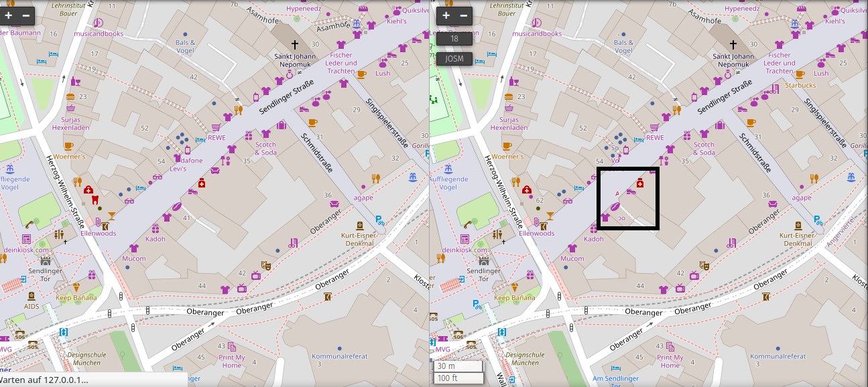Click status text 'Warten auf 127.0.0.1...'

point(44,380)
